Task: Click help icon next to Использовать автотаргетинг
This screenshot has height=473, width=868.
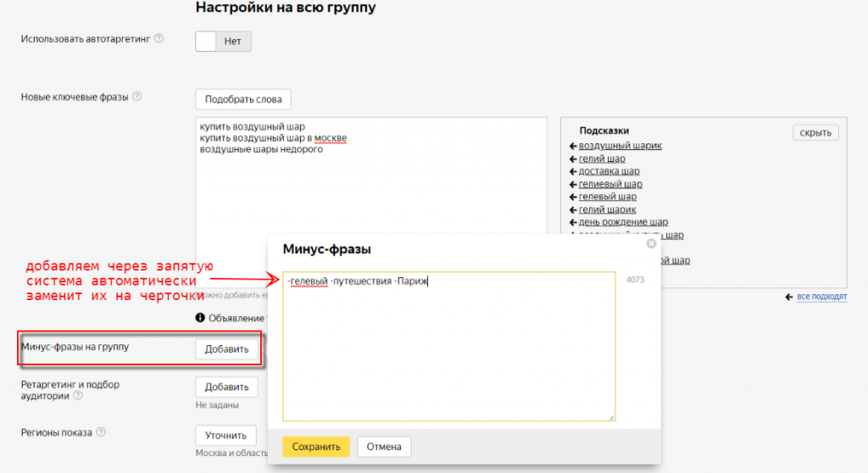Action: (x=159, y=39)
